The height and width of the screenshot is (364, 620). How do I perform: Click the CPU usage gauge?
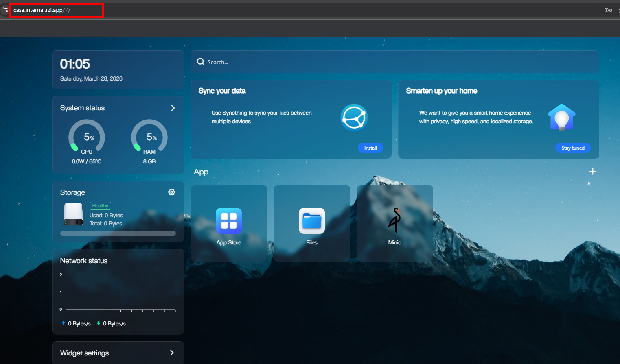coord(87,137)
